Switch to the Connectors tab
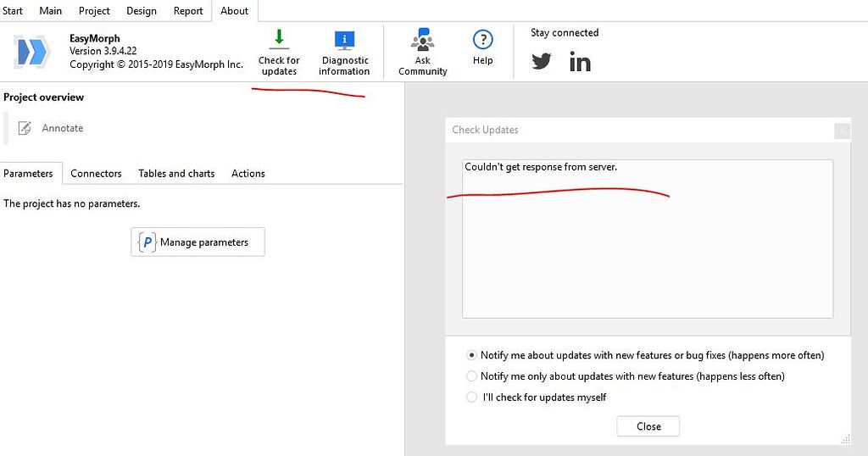Screen dimensions: 868x456 [x=96, y=174]
